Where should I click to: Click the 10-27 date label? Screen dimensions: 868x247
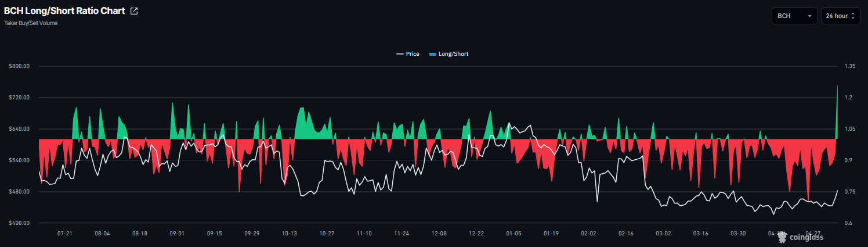[x=327, y=234]
